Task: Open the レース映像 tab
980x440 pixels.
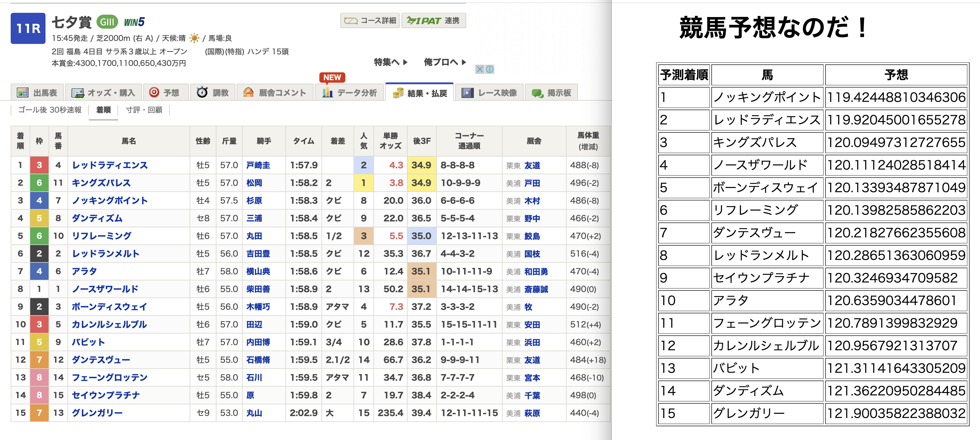Action: pos(489,92)
